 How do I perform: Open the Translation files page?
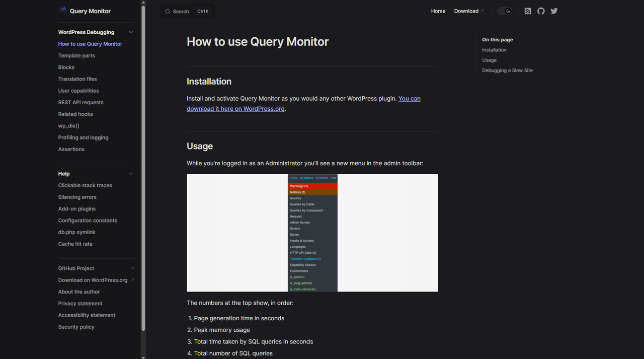click(x=77, y=79)
